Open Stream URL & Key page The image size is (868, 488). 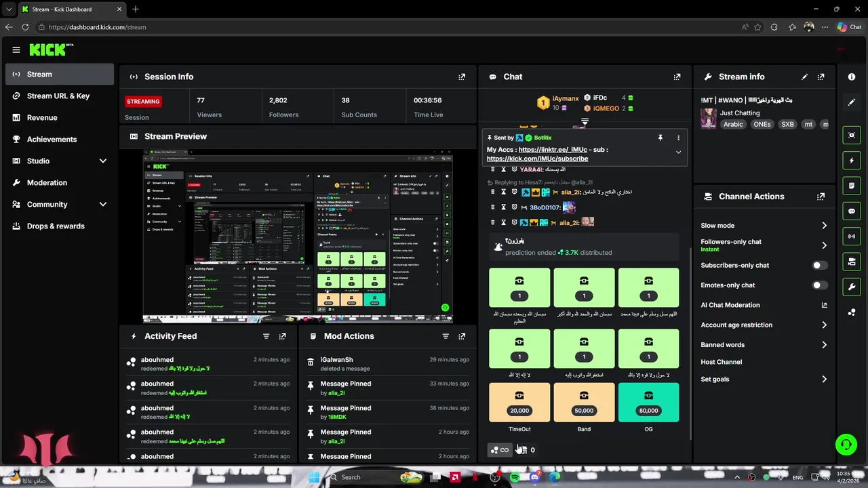pyautogui.click(x=60, y=96)
